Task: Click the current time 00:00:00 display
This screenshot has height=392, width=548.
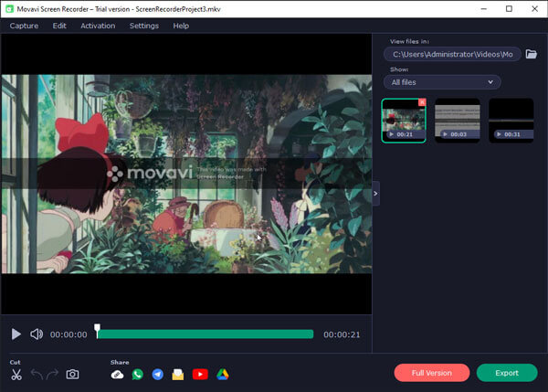Action: point(68,334)
